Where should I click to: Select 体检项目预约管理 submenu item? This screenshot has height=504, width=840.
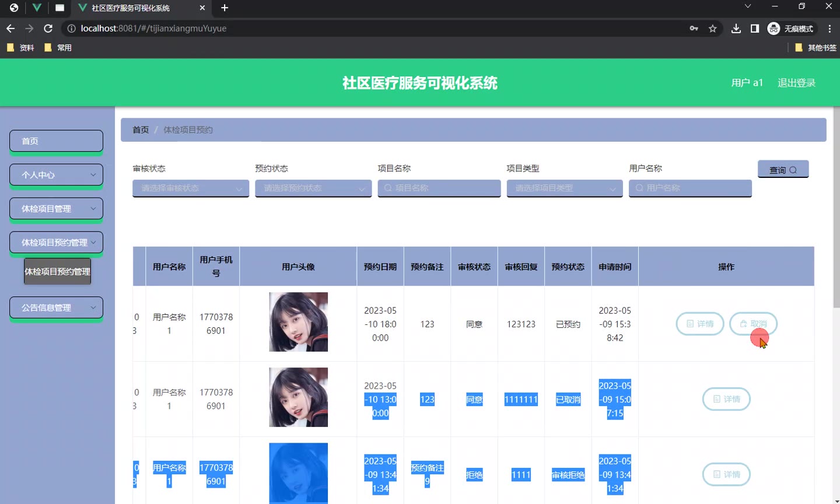tap(57, 272)
